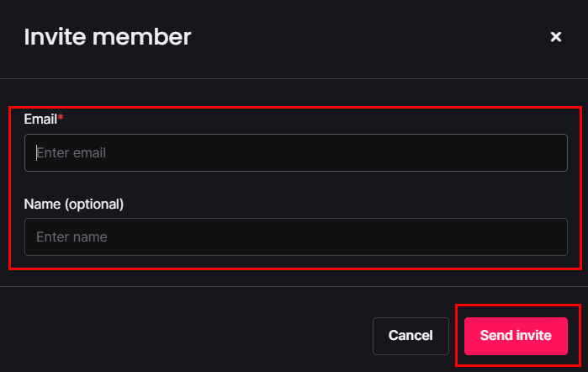
Task: Submit the invitation with the pink button
Action: [516, 336]
